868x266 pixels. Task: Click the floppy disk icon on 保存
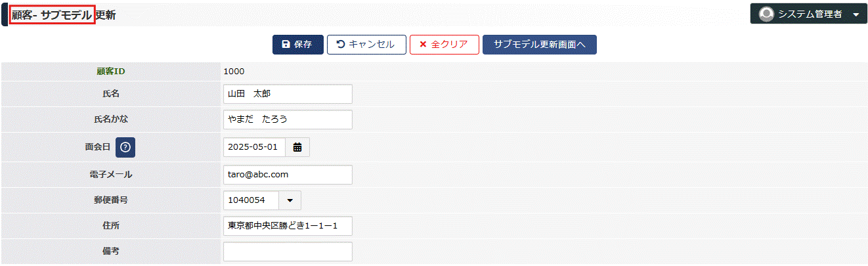pyautogui.click(x=286, y=45)
